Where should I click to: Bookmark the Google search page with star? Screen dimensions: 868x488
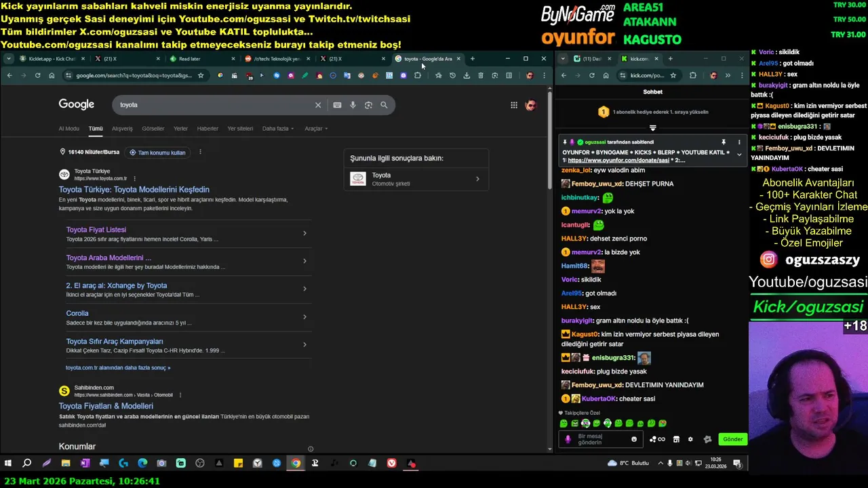201,75
